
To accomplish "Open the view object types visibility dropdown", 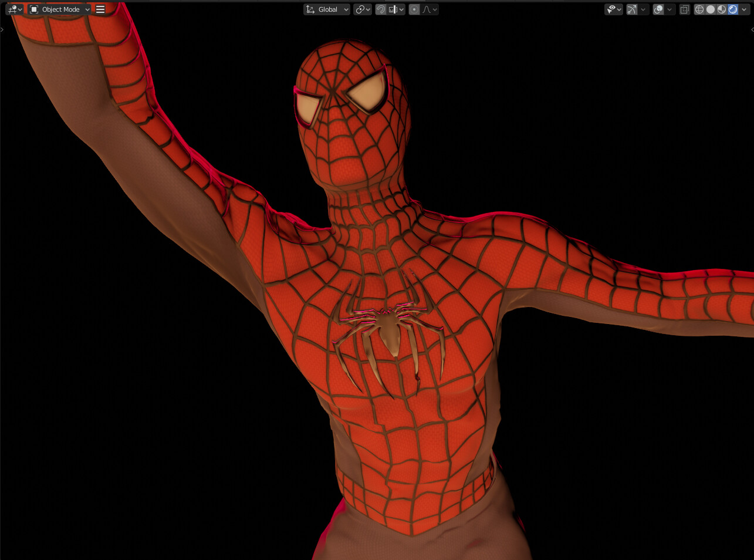I will (614, 9).
